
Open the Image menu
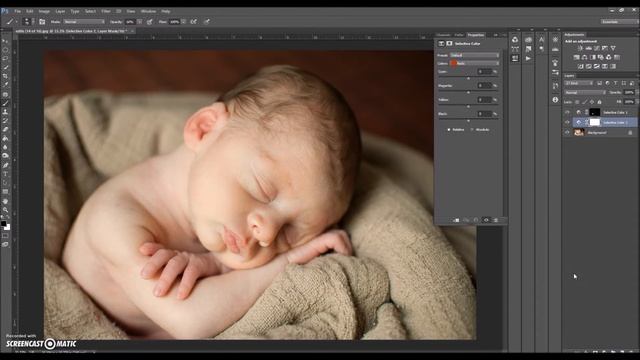click(x=44, y=11)
